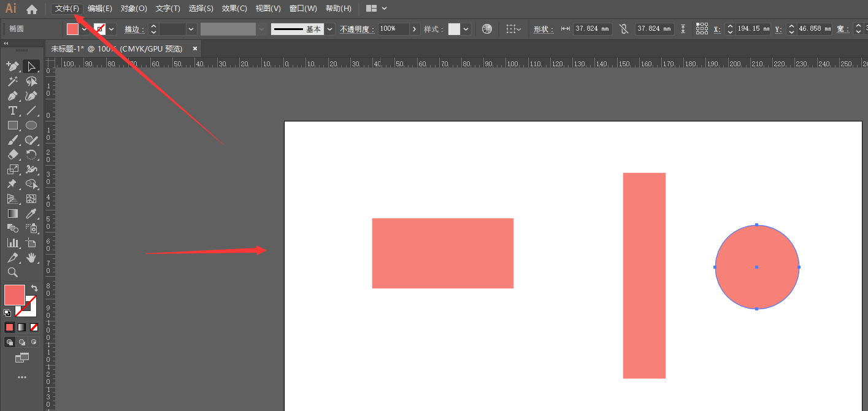Select the Zoom magnifier tool
Screen dimensions: 868x411
(x=12, y=272)
